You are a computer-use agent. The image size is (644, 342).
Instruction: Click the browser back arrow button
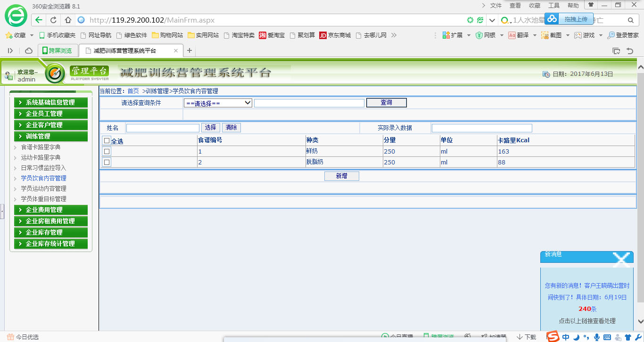39,20
